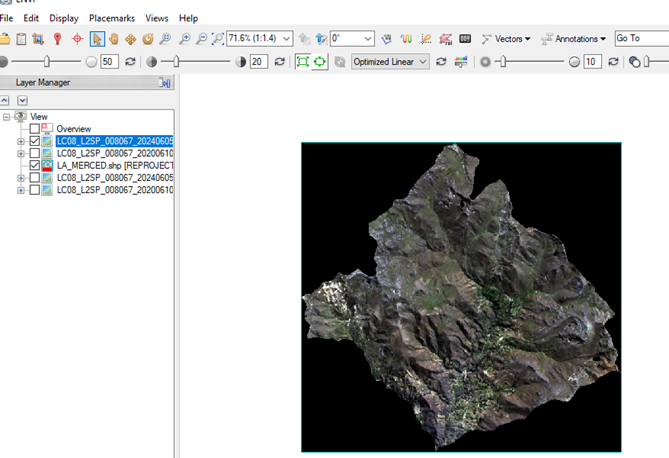
Task: Expand all layers with the down-chevron button
Action: pos(22,100)
